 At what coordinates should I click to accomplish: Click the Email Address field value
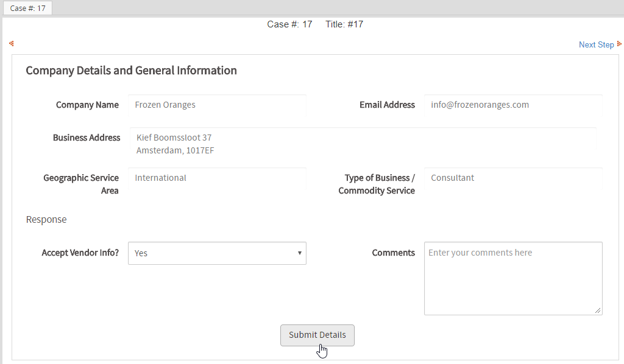513,105
